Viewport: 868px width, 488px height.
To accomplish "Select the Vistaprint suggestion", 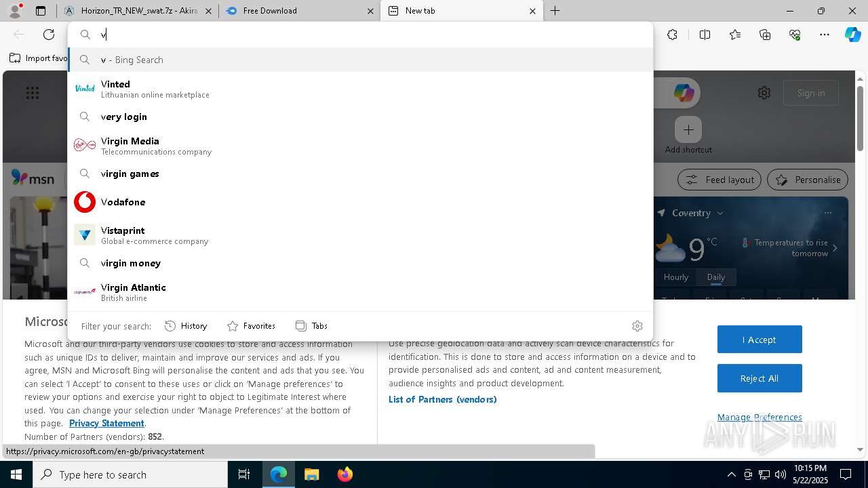I will click(360, 235).
